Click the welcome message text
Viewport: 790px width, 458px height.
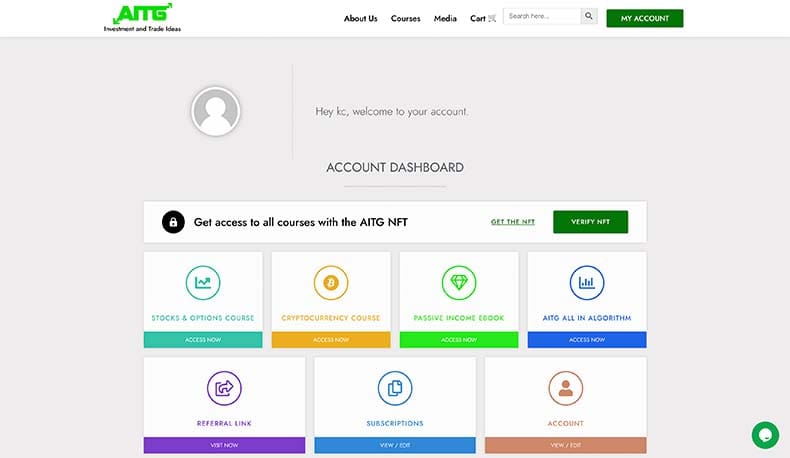coord(392,111)
